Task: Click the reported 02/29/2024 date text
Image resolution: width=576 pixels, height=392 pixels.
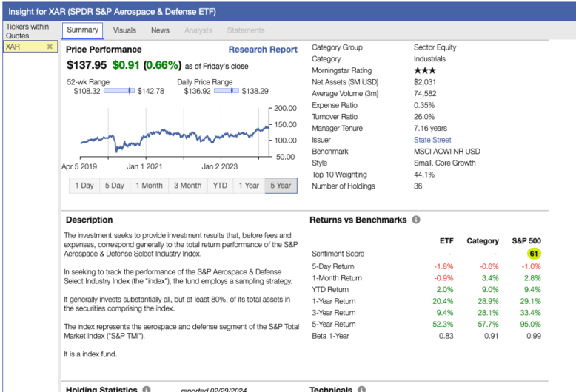Action: click(x=213, y=390)
